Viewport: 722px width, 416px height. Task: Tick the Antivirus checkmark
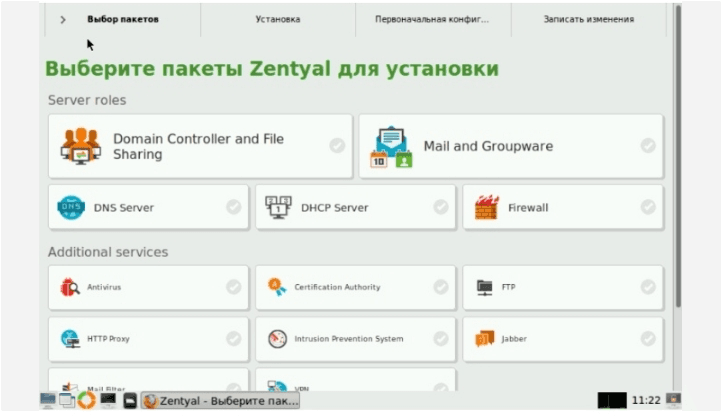click(233, 287)
